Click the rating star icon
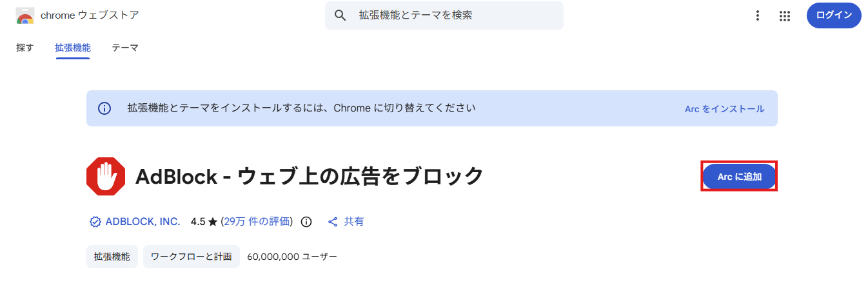Viewport: 868px width, 285px height. pyautogui.click(x=213, y=222)
